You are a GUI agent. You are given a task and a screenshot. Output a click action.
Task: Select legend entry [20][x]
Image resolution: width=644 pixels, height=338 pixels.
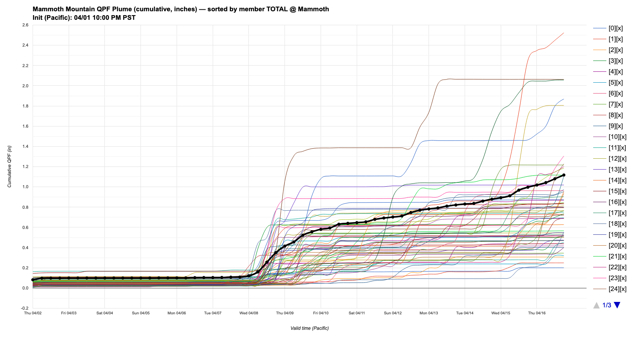coord(610,246)
